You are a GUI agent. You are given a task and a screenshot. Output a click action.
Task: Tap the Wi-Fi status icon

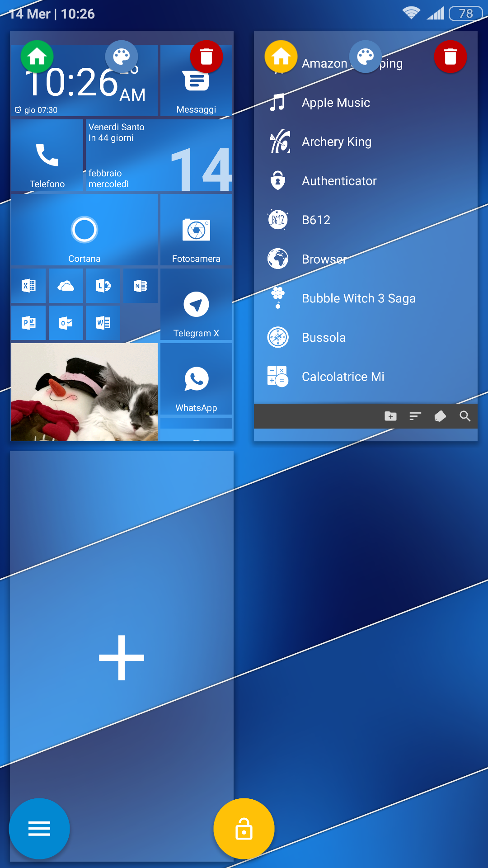point(411,13)
